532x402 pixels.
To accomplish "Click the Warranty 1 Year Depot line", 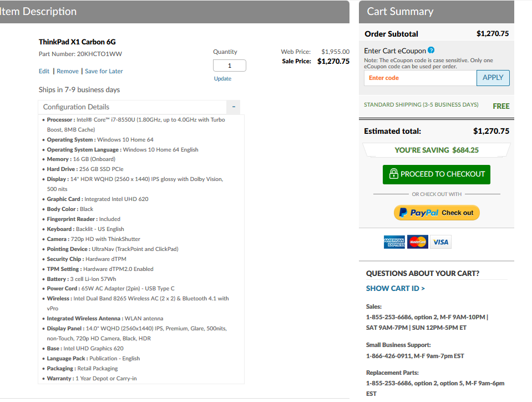I will [92, 379].
